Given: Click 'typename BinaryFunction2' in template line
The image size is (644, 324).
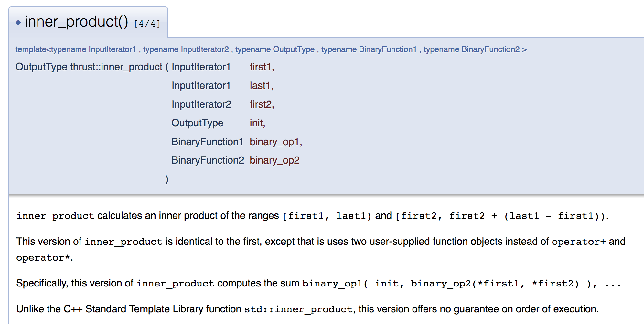Looking at the screenshot, I should tap(472, 49).
